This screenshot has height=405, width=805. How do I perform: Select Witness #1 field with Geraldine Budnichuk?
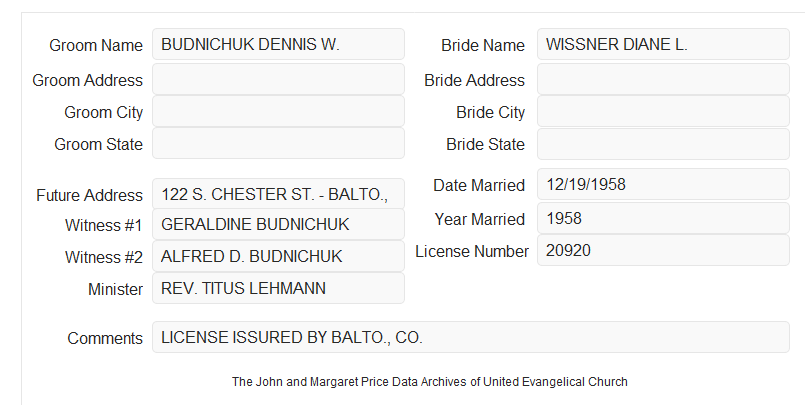(x=278, y=224)
